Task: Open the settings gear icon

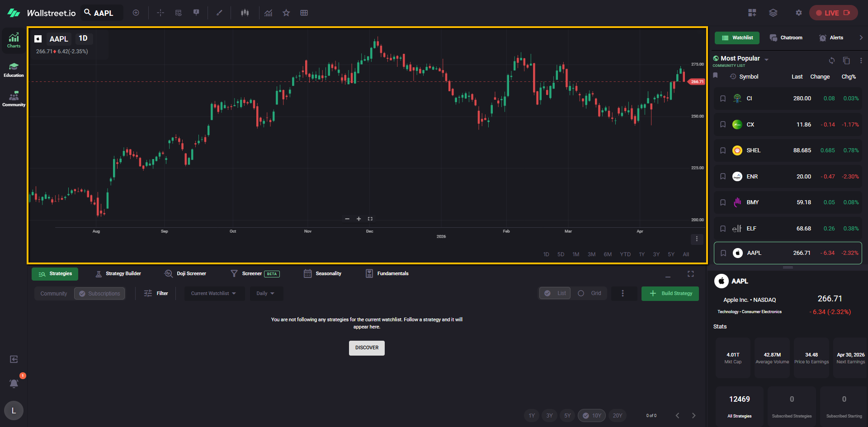Action: point(798,13)
